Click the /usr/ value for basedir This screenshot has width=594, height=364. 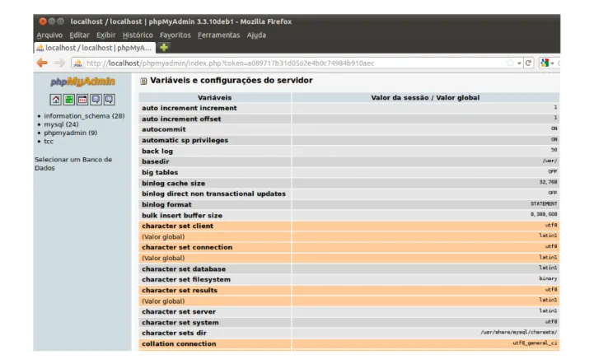[550, 161]
